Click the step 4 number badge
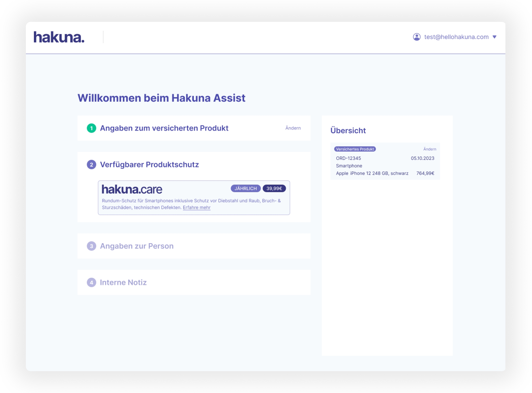 [x=91, y=282]
